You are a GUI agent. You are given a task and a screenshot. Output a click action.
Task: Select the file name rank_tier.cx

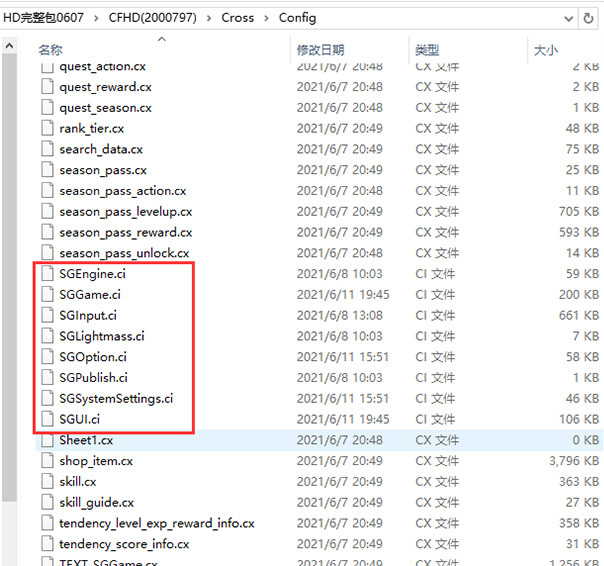[x=91, y=129]
